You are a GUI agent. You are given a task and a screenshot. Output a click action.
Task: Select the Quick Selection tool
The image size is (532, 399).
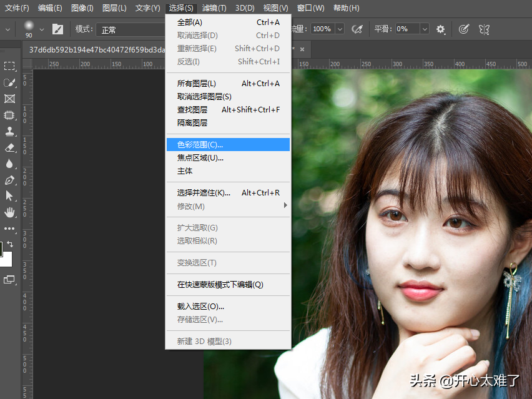pos(9,82)
